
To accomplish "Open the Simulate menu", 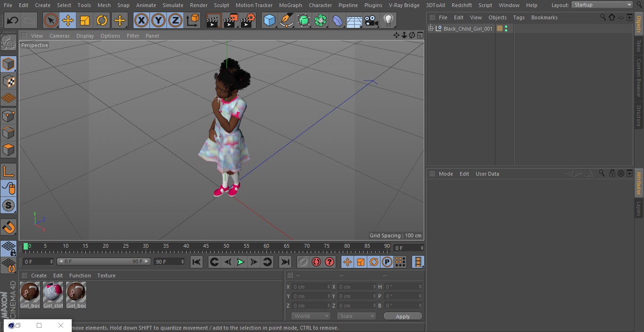I will (173, 5).
